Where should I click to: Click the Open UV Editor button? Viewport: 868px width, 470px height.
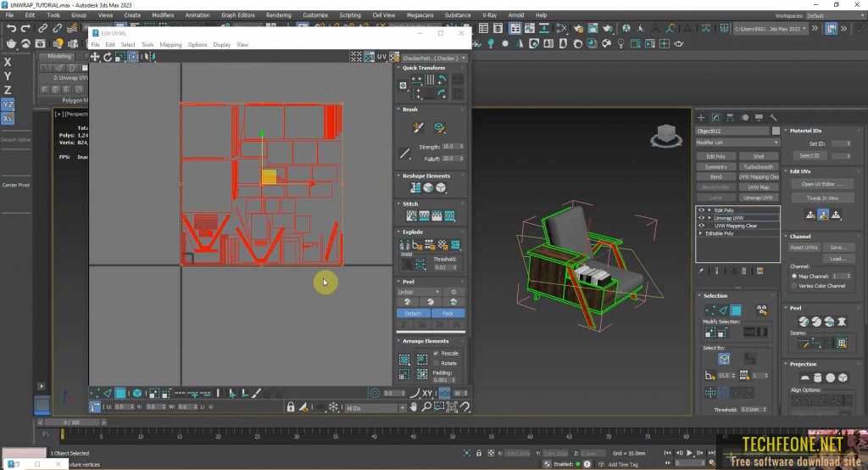[x=821, y=184]
